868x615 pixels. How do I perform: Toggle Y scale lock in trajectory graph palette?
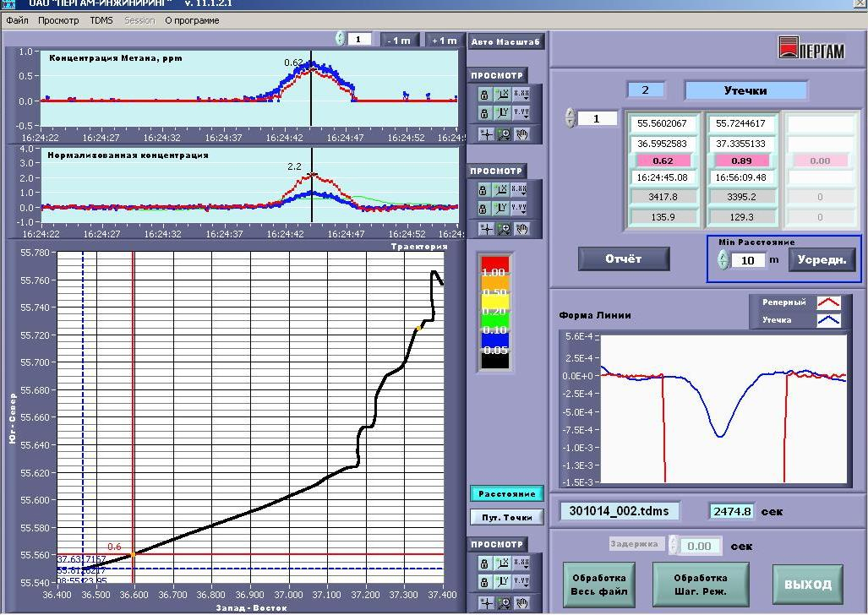pyautogui.click(x=483, y=582)
